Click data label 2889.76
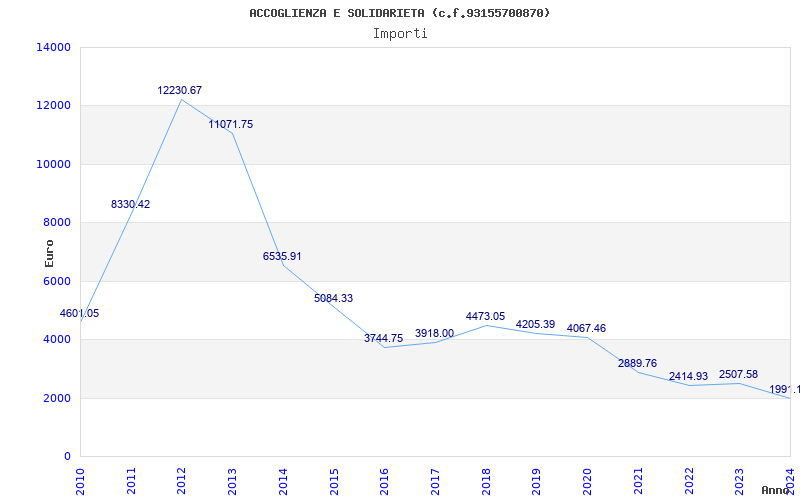The height and width of the screenshot is (500, 800). tap(638, 364)
